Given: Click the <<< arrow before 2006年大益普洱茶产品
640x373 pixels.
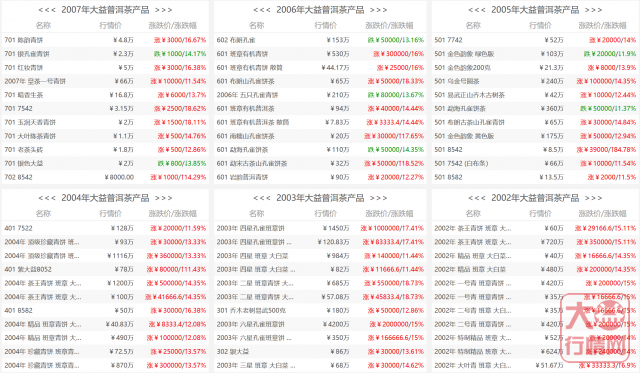Looking at the screenshot, I should (262, 10).
